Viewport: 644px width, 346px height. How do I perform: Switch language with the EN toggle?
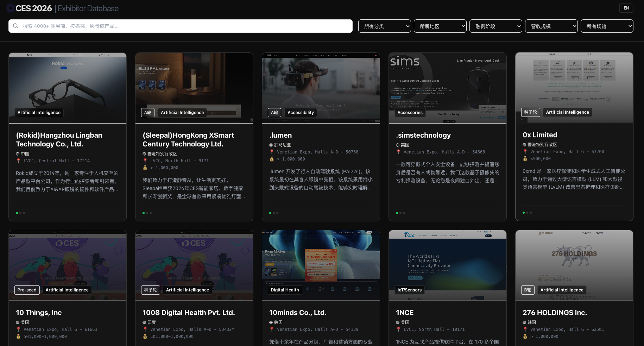pyautogui.click(x=626, y=8)
